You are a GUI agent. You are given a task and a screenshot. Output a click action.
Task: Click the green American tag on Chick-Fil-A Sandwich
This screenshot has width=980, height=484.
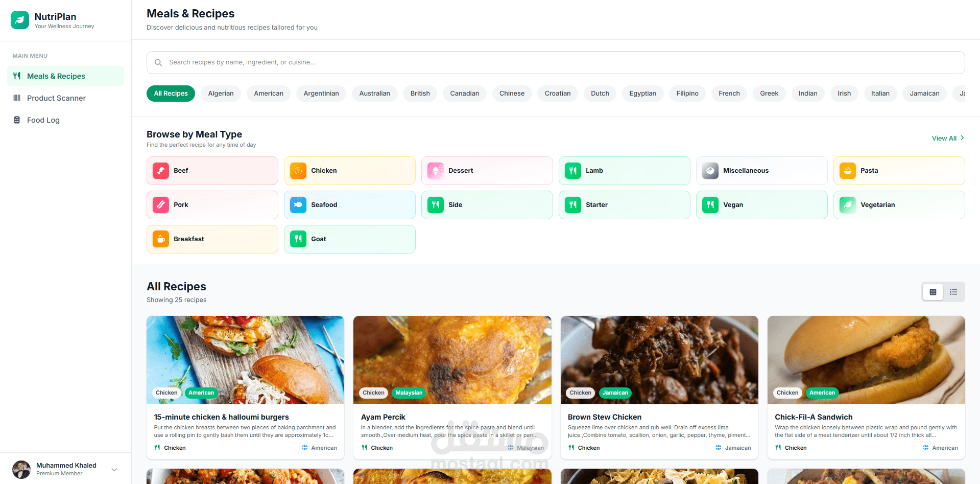822,393
